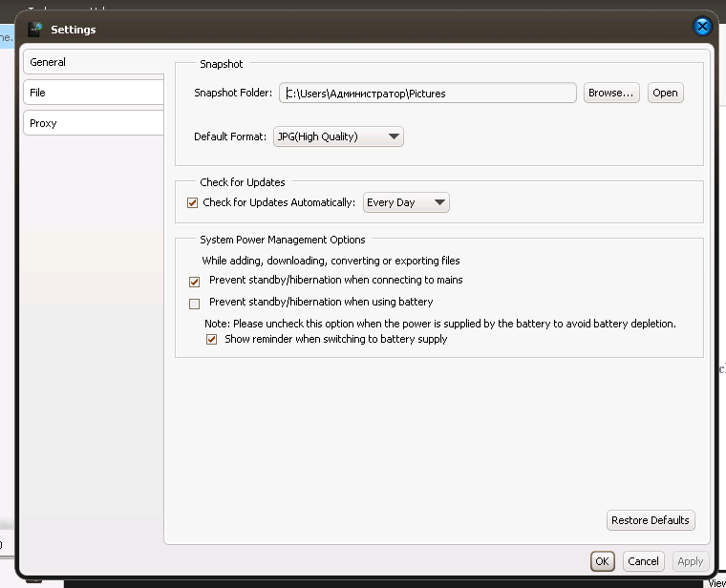This screenshot has height=588, width=726.
Task: Cancel the Settings dialog
Action: [643, 561]
